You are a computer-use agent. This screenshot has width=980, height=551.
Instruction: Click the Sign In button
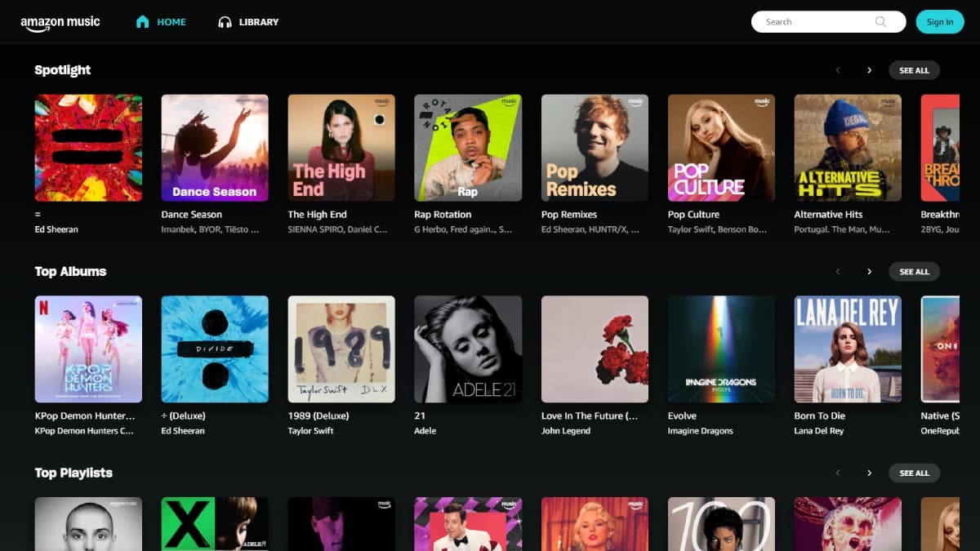click(939, 21)
